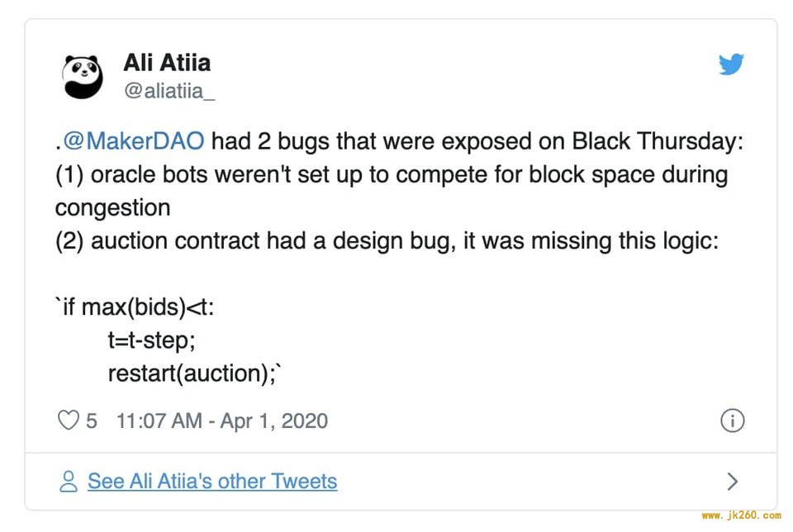Click the 'restart(auction);' code line
This screenshot has width=793, height=532.
tap(194, 373)
